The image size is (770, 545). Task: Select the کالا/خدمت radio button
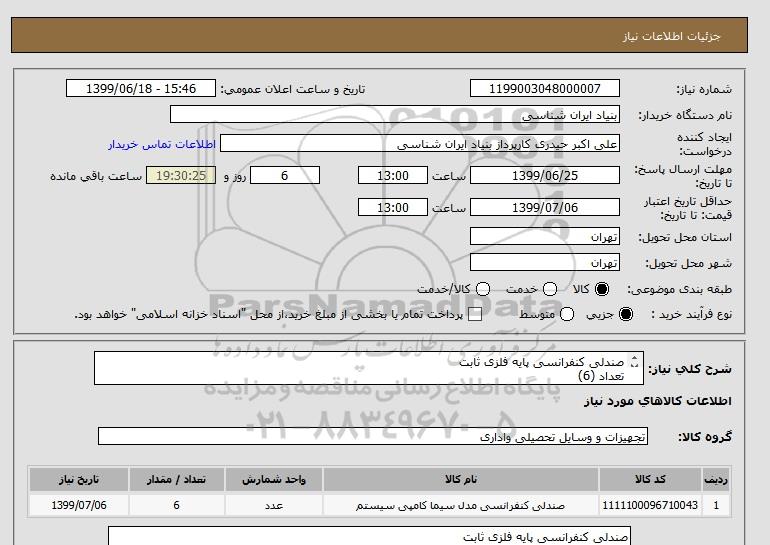483,289
